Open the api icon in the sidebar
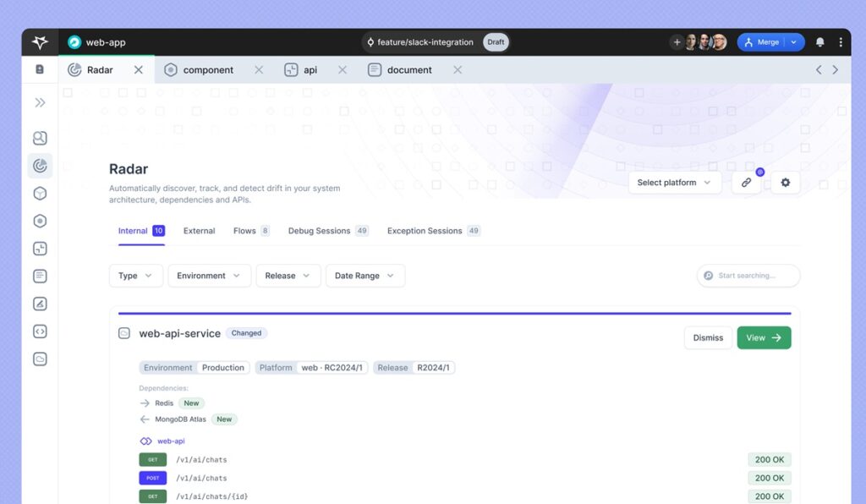This screenshot has width=866, height=504. coord(40,249)
